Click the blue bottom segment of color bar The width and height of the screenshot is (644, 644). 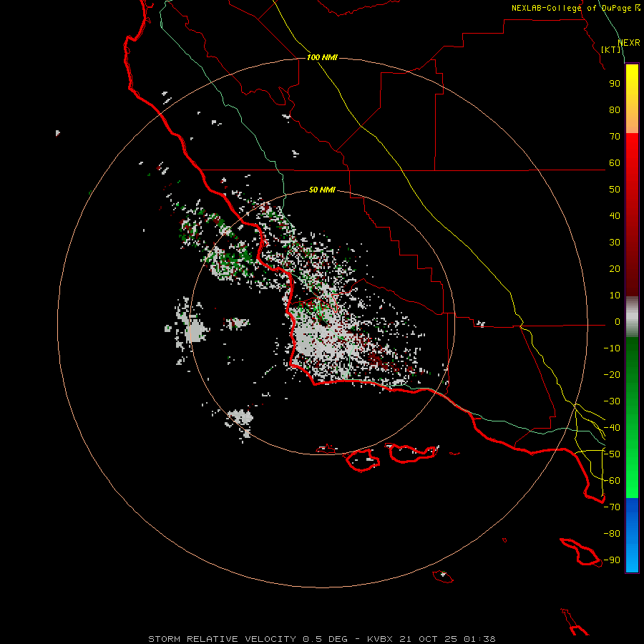(x=632, y=535)
